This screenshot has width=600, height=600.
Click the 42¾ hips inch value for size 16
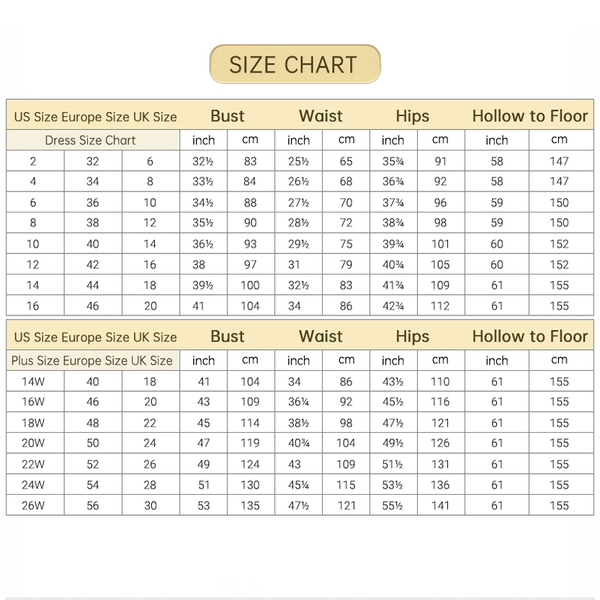point(393,306)
